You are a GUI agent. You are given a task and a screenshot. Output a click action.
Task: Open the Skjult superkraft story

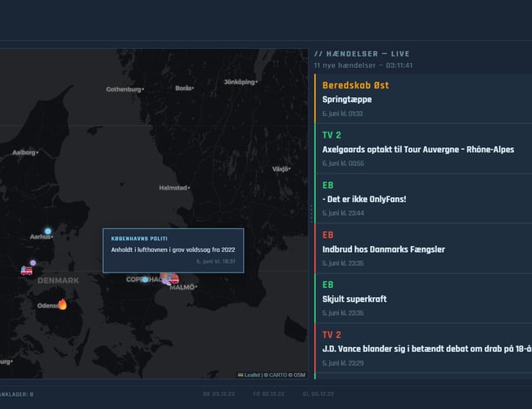point(423,299)
